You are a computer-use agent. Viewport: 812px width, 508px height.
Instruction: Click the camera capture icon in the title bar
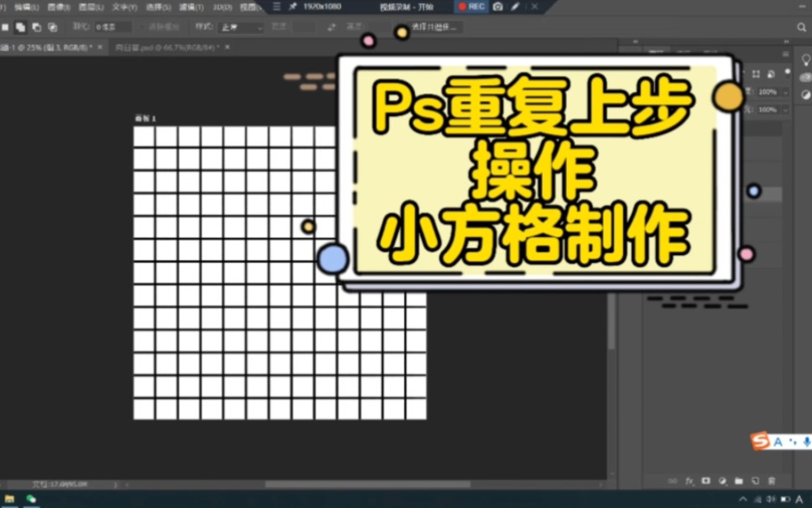coord(498,7)
